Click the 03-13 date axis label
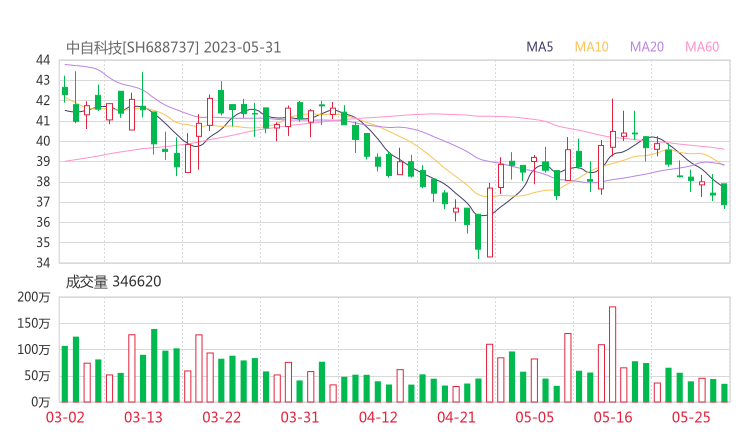The height and width of the screenshot is (440, 740). pyautogui.click(x=143, y=417)
